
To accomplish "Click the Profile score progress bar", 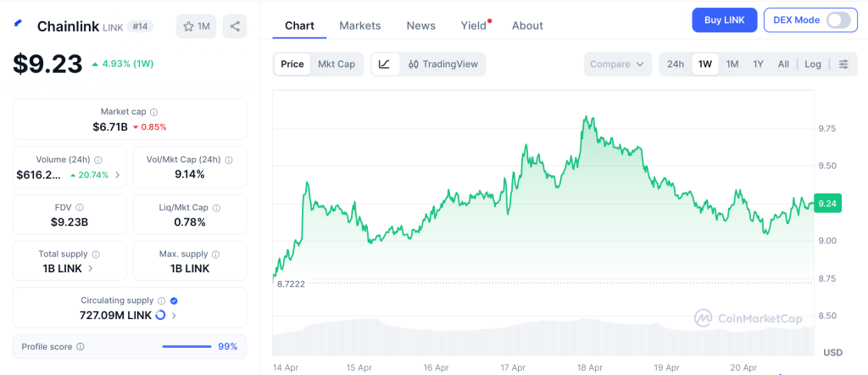I will 186,346.
